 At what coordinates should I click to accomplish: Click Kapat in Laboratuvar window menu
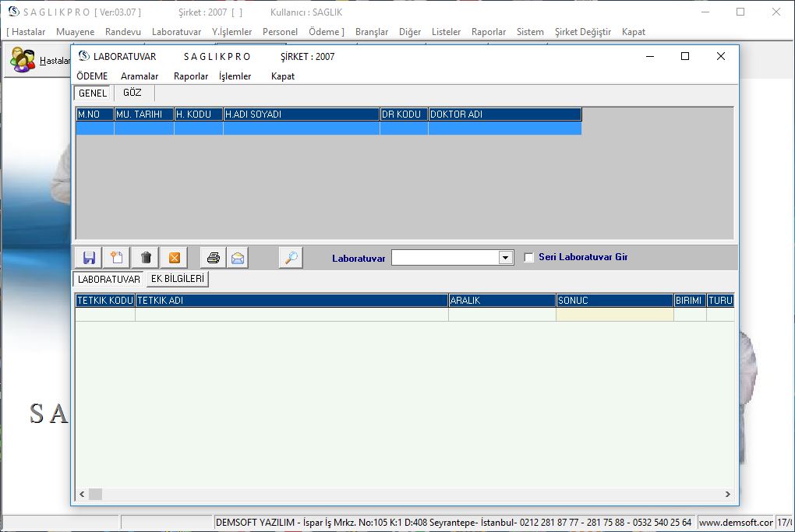coord(282,76)
